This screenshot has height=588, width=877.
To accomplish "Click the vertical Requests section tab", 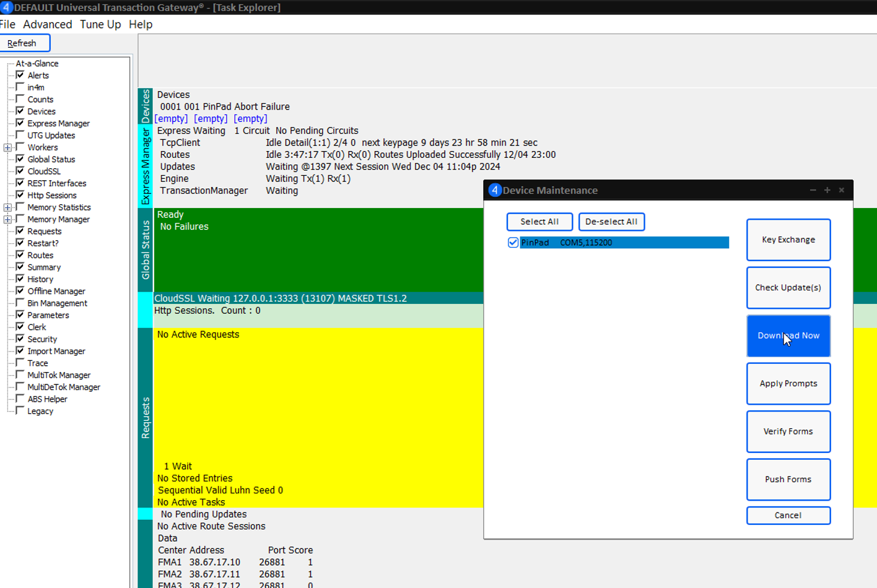I will [x=146, y=418].
